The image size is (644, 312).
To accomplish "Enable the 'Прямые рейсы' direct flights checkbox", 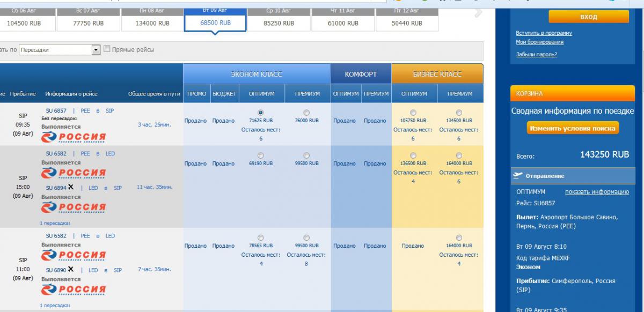I will pyautogui.click(x=107, y=49).
